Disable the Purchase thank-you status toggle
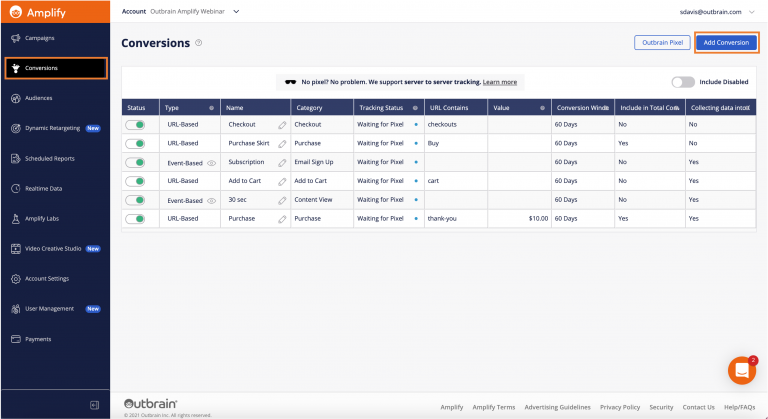The height and width of the screenshot is (419, 768). click(x=135, y=219)
